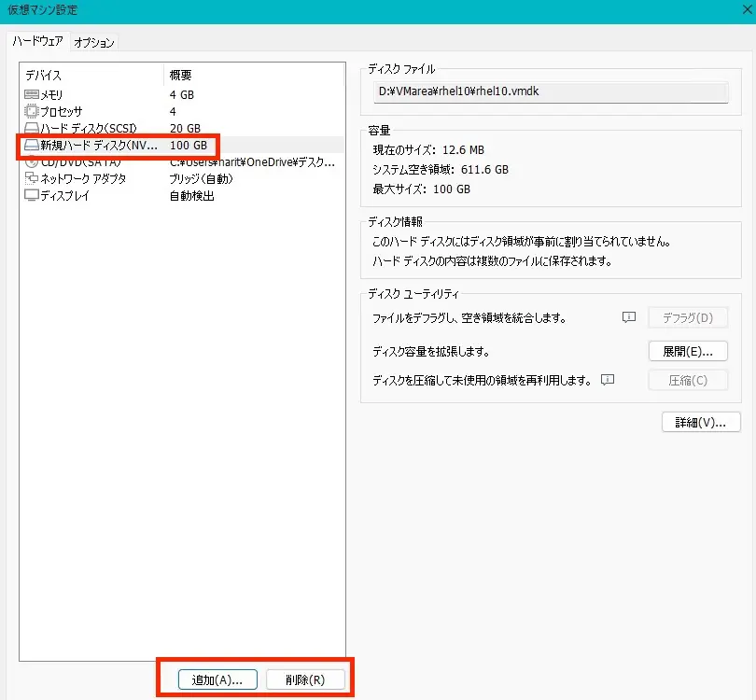Click the デフラグ(D) button

[688, 318]
